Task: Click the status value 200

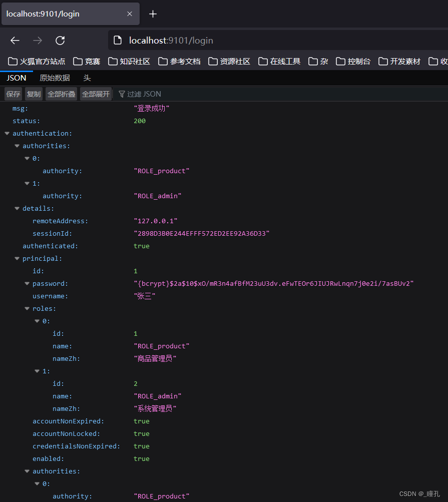Action: click(140, 121)
